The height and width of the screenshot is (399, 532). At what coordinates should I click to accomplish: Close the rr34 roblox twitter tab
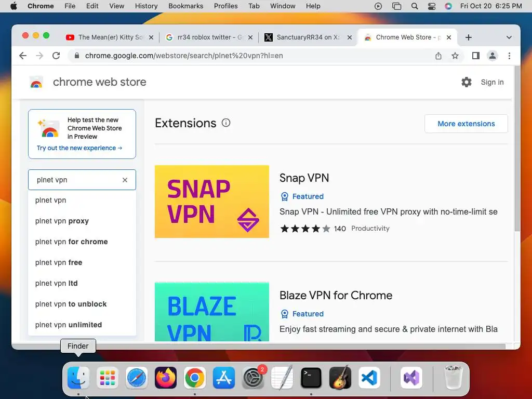pos(250,37)
